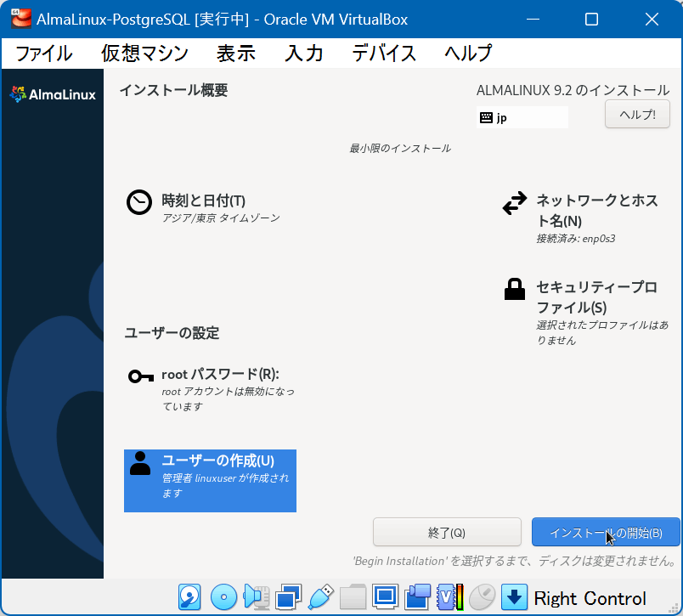Screen dimensions: 683x616
Task: Click the padlock security icon
Action: [515, 289]
